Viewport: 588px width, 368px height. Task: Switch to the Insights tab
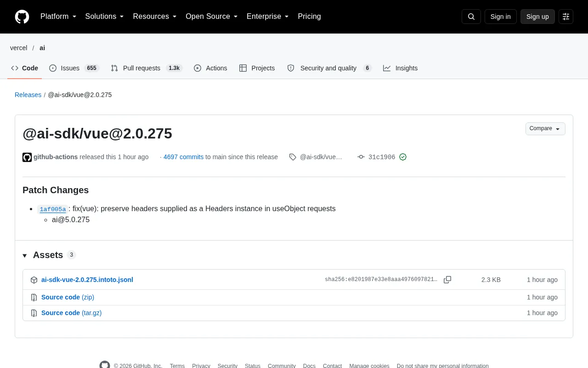(x=401, y=68)
